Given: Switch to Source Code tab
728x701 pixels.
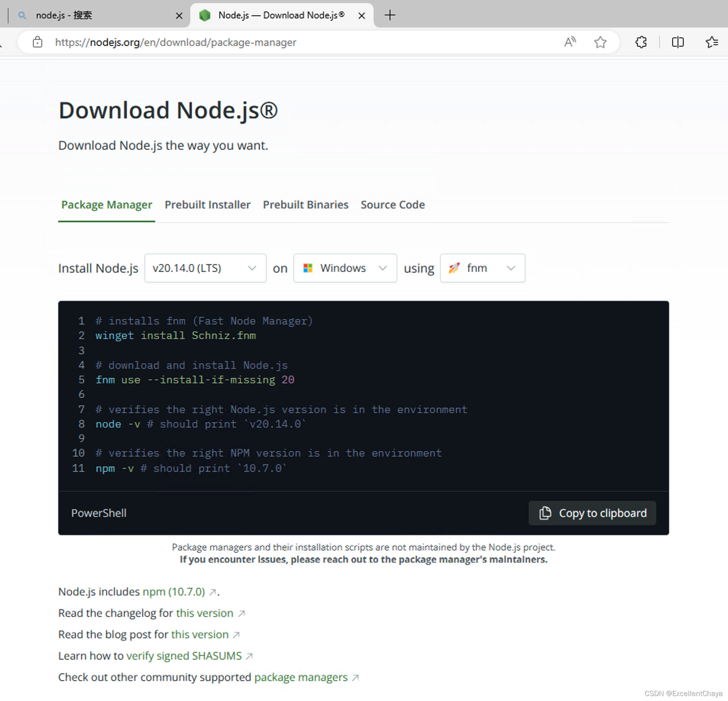Looking at the screenshot, I should point(393,205).
